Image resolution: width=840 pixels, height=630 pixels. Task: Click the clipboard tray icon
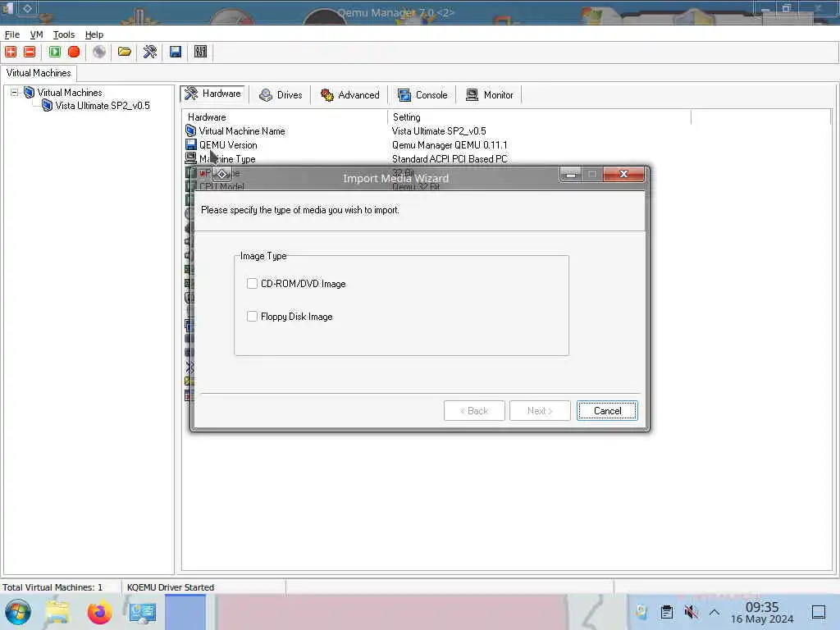[x=666, y=612]
